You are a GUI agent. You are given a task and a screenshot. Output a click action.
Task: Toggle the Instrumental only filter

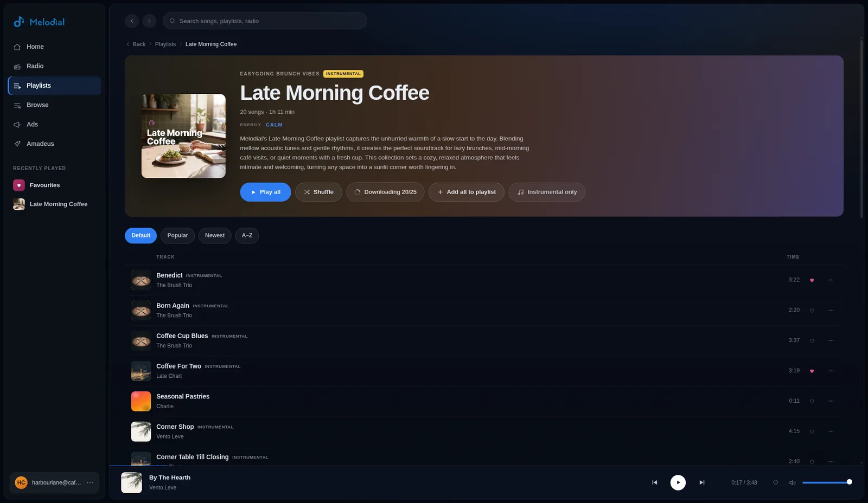547,192
